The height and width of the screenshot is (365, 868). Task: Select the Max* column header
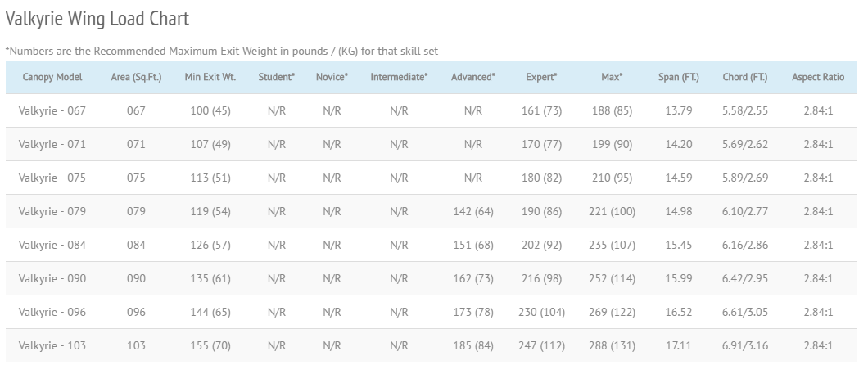[612, 77]
